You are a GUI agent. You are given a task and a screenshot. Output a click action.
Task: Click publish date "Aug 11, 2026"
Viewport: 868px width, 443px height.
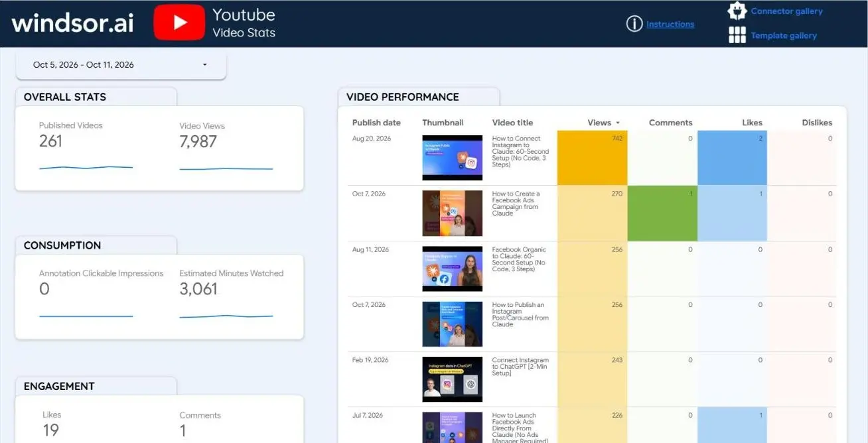coord(371,249)
